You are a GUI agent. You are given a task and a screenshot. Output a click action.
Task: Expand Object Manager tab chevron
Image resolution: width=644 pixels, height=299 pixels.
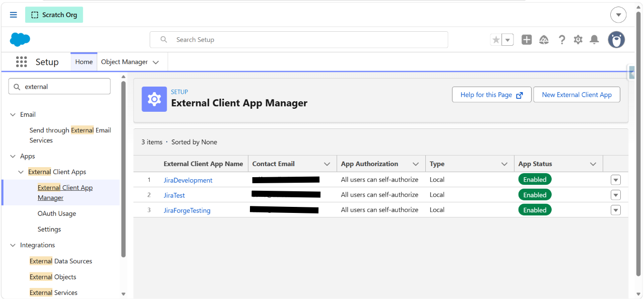tap(156, 62)
